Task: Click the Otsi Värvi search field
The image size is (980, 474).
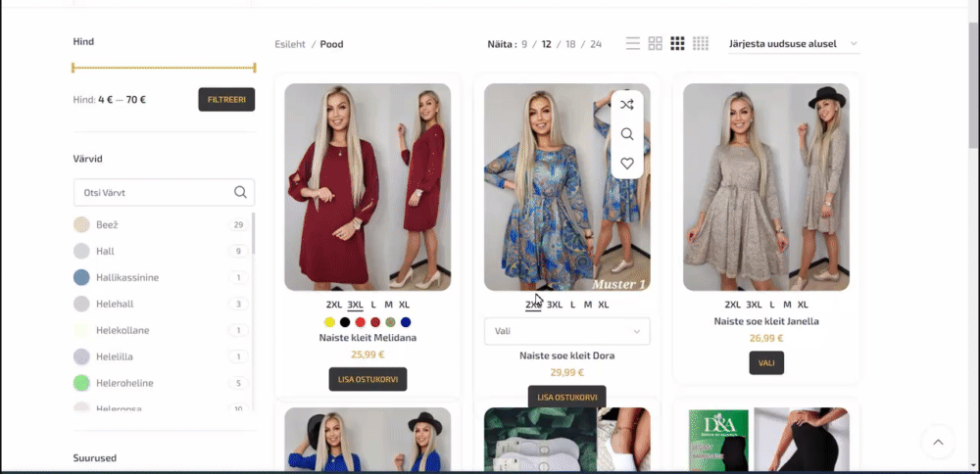Action: (164, 192)
